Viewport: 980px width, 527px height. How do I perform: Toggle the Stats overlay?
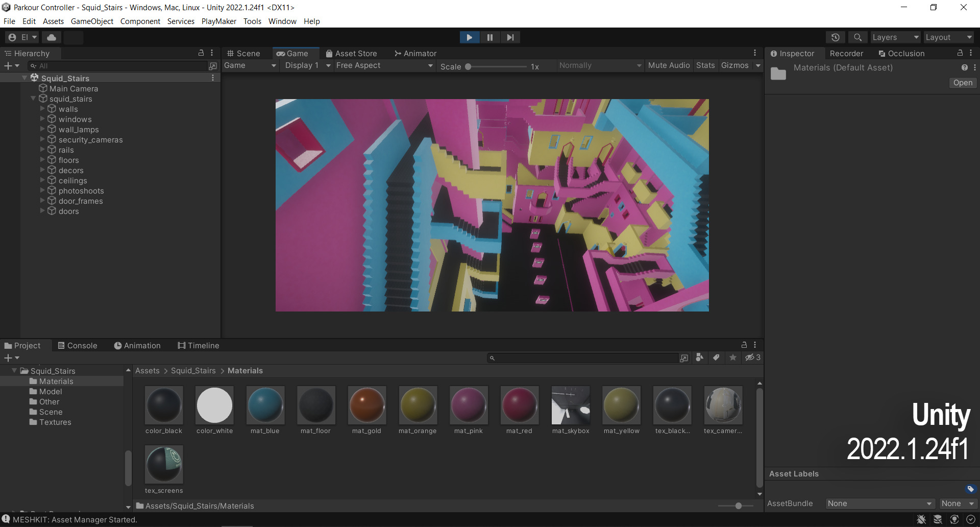click(705, 65)
